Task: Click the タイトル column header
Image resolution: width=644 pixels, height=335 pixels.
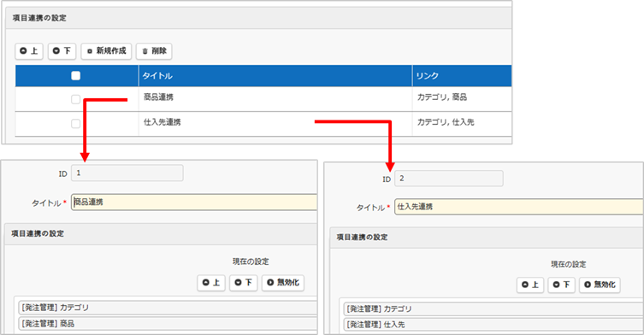Action: (275, 75)
